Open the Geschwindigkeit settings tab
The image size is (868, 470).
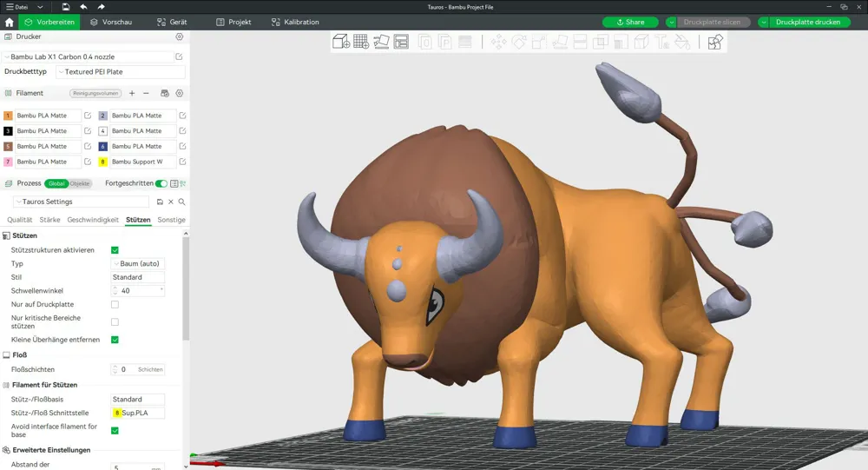click(x=93, y=220)
